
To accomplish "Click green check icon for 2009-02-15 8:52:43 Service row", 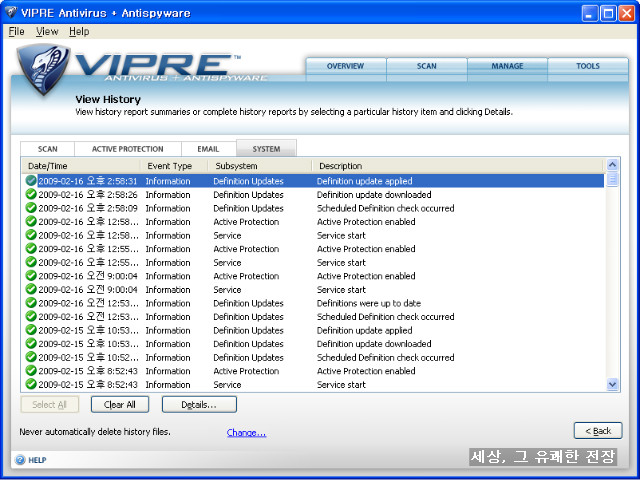I will (x=31, y=384).
